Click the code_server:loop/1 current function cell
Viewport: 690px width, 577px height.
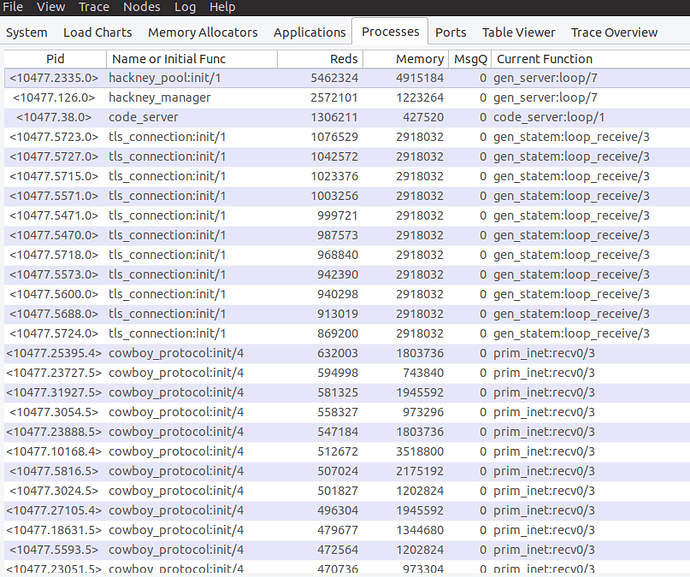point(549,118)
